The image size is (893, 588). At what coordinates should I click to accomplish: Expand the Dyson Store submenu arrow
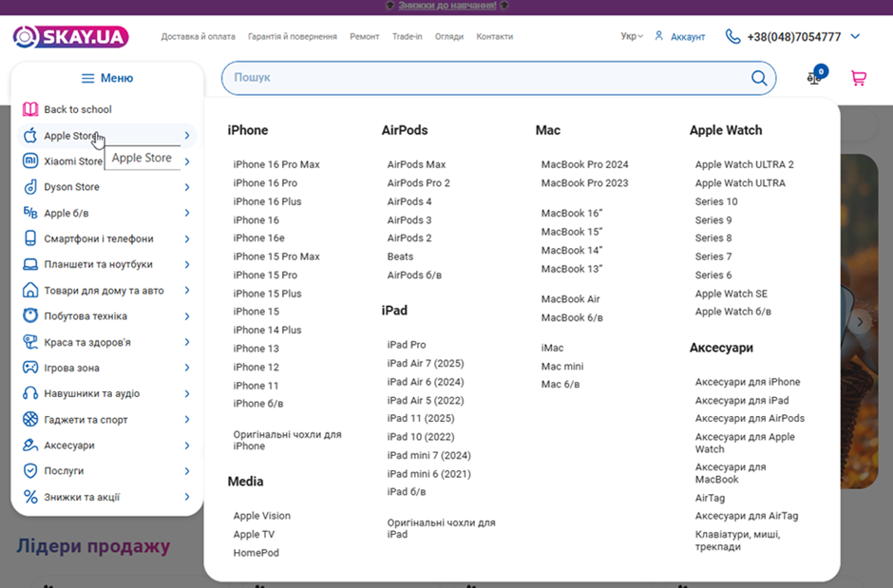tap(187, 187)
